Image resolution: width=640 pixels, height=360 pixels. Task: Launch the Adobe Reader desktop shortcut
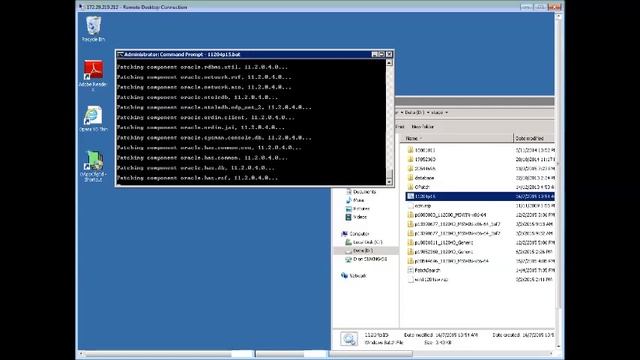click(93, 75)
